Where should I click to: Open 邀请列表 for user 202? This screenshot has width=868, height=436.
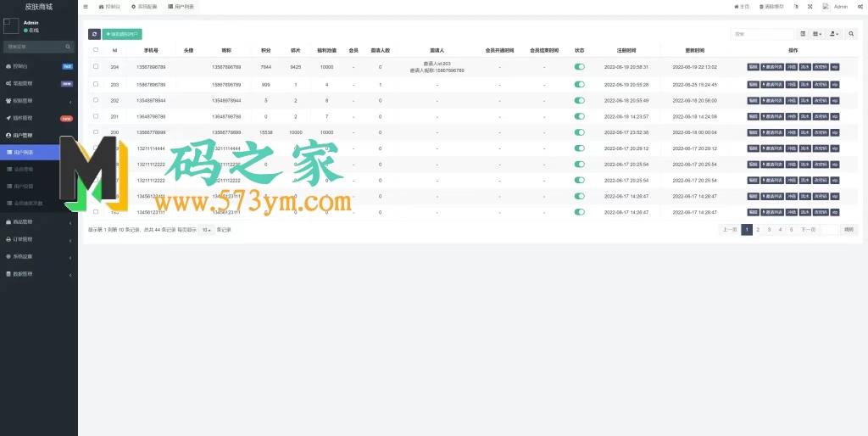point(772,100)
